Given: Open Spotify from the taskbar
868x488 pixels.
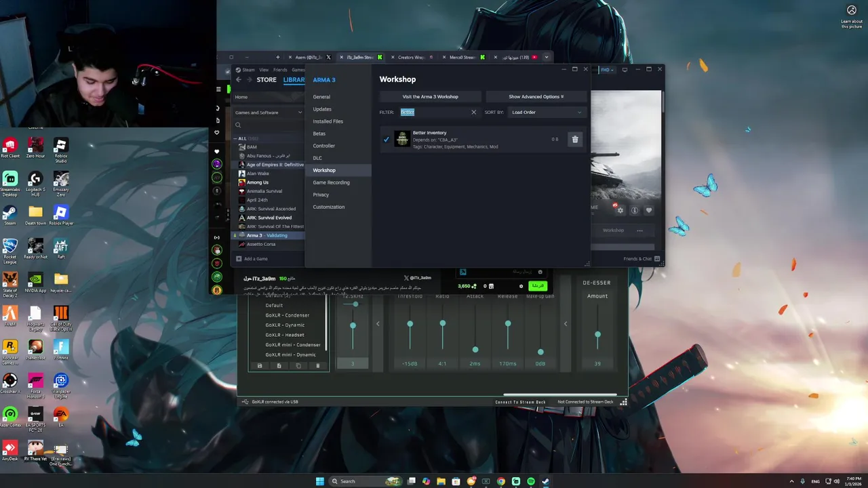Looking at the screenshot, I should [530, 481].
